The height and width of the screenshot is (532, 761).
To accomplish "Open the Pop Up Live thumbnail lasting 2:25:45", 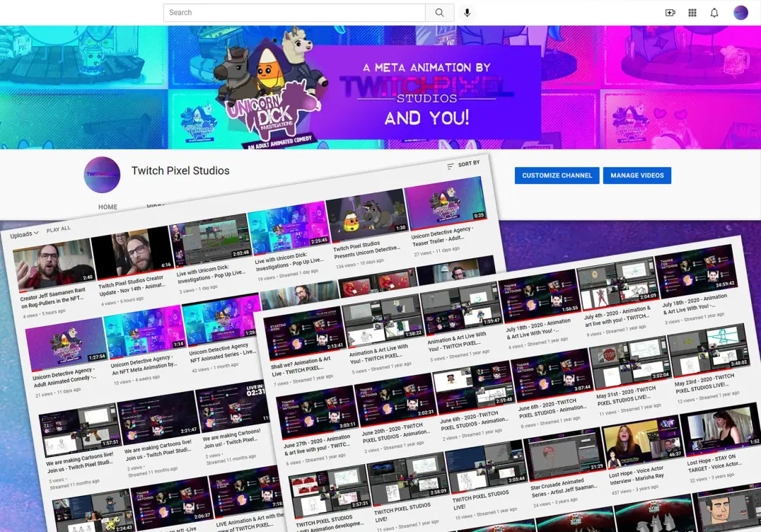I will 289,227.
